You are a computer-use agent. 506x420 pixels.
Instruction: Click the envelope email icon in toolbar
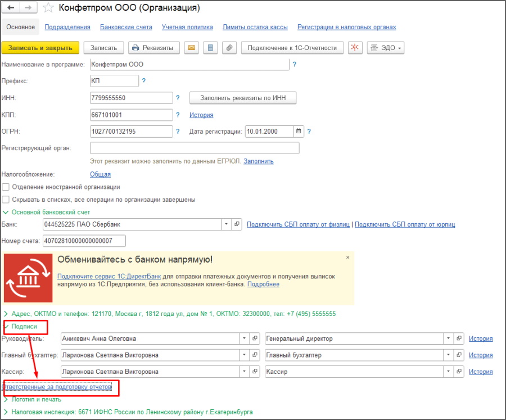192,48
